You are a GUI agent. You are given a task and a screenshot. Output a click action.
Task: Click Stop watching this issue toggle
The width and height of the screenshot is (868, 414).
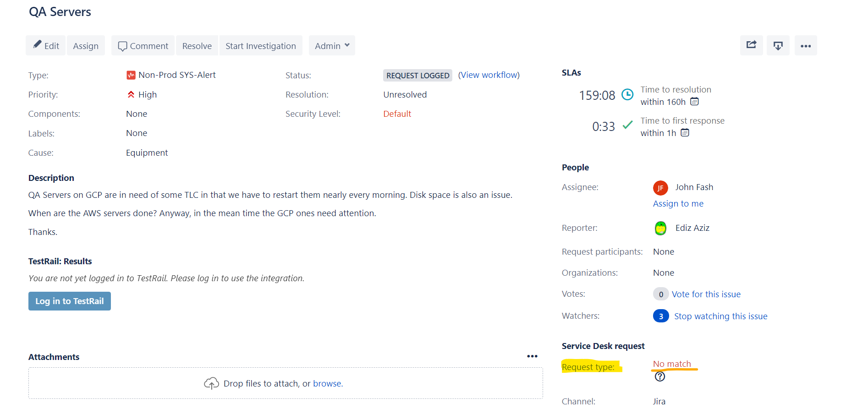(x=721, y=316)
